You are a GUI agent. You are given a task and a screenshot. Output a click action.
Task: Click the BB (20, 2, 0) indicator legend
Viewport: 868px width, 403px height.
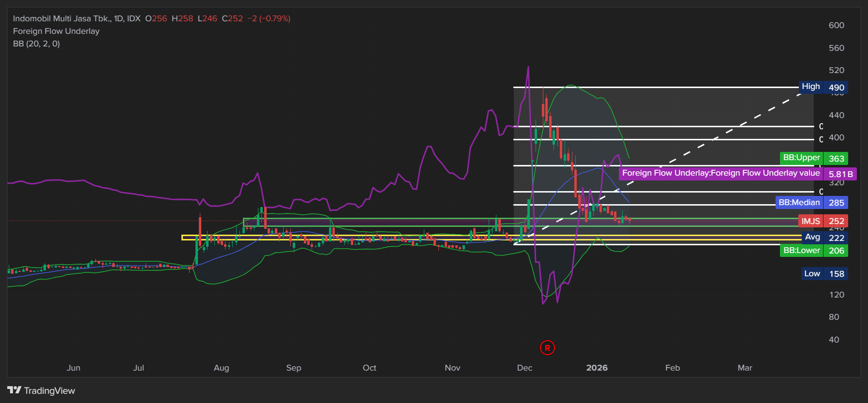tap(36, 44)
